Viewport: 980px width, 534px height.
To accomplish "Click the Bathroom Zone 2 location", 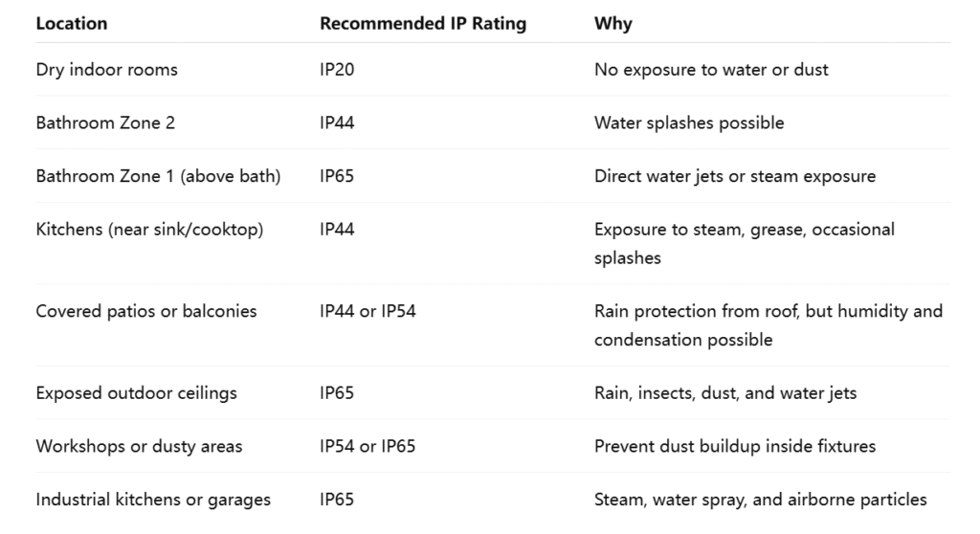I will (x=105, y=122).
